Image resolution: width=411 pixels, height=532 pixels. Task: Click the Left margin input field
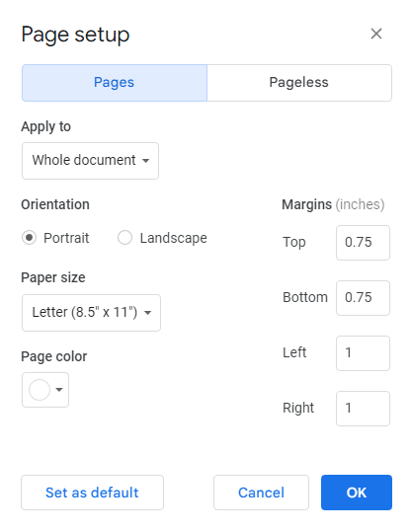pos(363,353)
